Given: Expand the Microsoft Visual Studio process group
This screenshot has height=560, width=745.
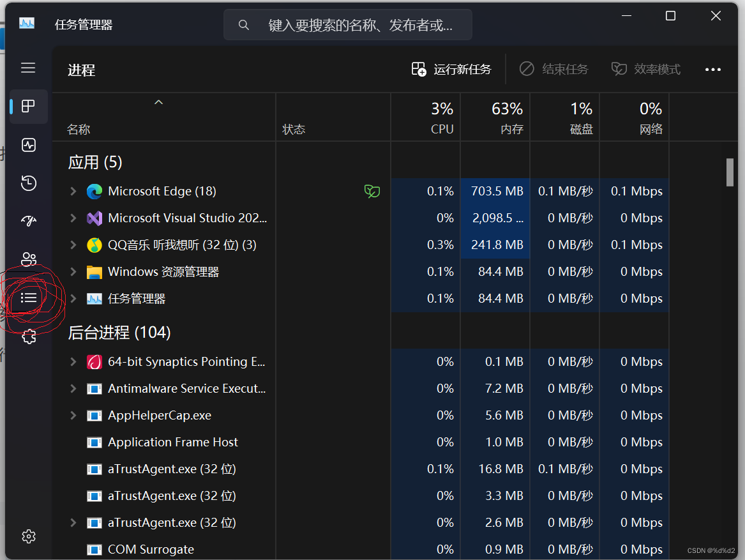Looking at the screenshot, I should click(x=73, y=218).
